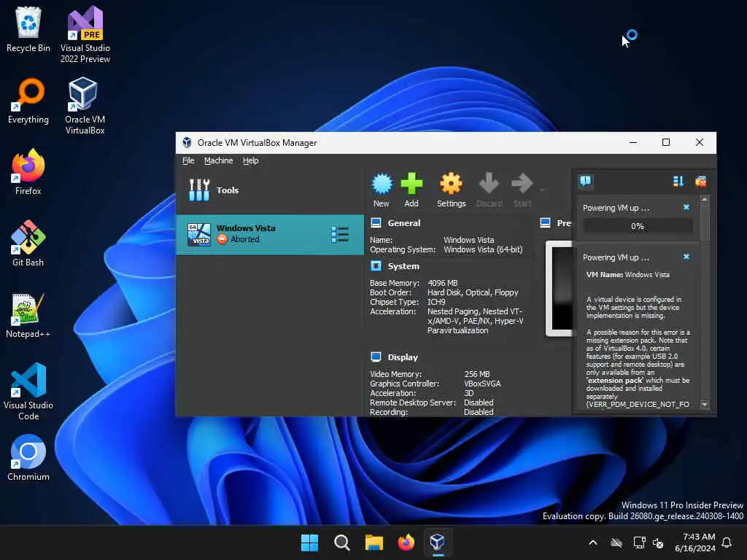The width and height of the screenshot is (747, 560).
Task: Click the Aborted status icon of Windows Vista
Action: pyautogui.click(x=222, y=239)
